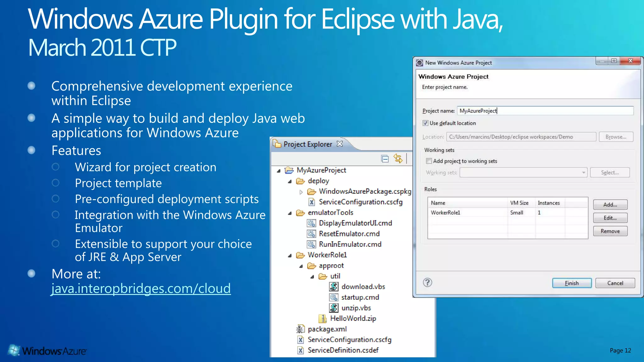644x362 pixels.
Task: Click the Finish button
Action: point(571,283)
